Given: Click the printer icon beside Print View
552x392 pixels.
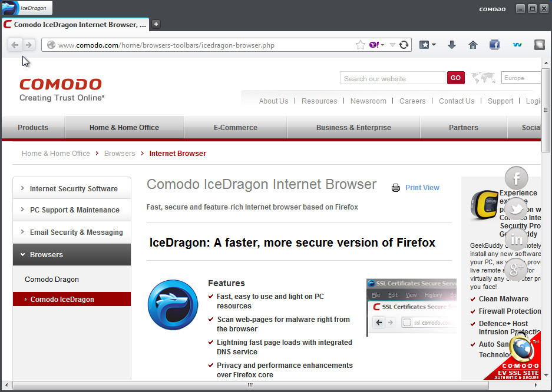Looking at the screenshot, I should click(396, 188).
